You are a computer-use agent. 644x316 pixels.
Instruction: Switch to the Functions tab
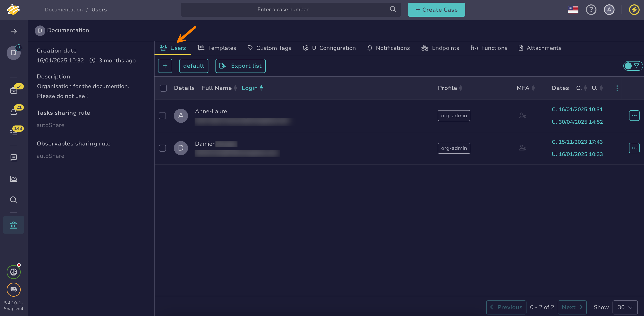coord(488,48)
